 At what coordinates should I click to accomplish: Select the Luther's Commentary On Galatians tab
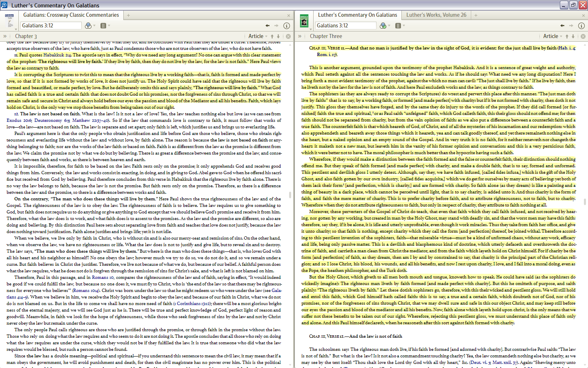358,15
